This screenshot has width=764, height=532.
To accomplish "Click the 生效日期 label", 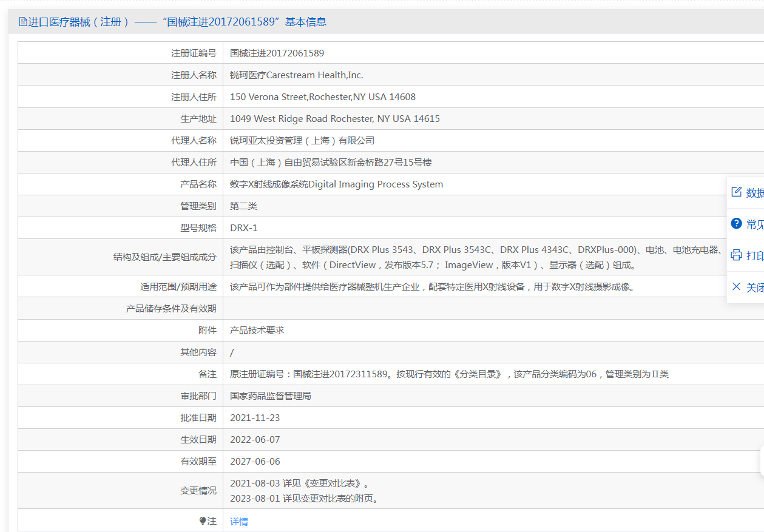I will [198, 440].
